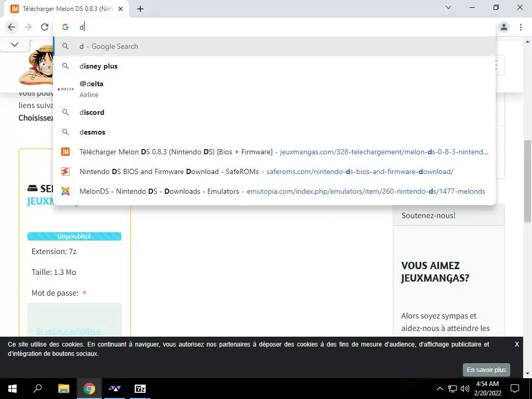Click the 'VOUS AIMEZ JEUXMANGAS?' heading
This screenshot has height=399, width=532.
coord(435,272)
